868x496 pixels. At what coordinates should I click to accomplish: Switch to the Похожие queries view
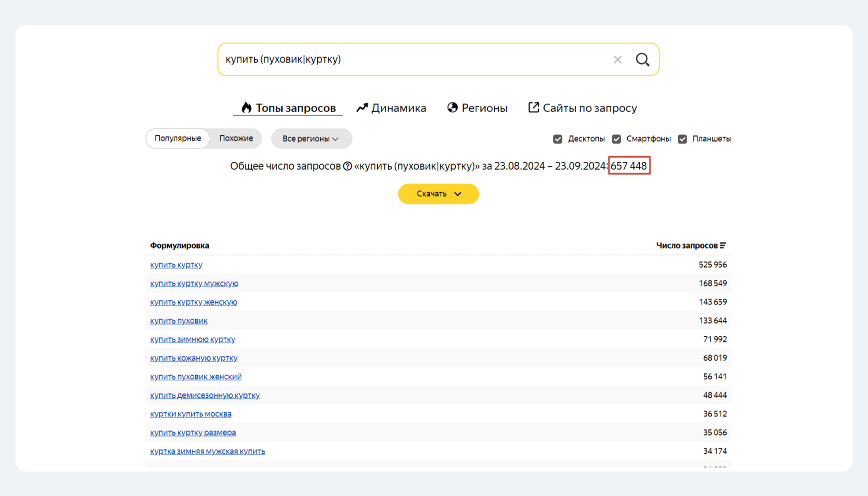click(236, 138)
